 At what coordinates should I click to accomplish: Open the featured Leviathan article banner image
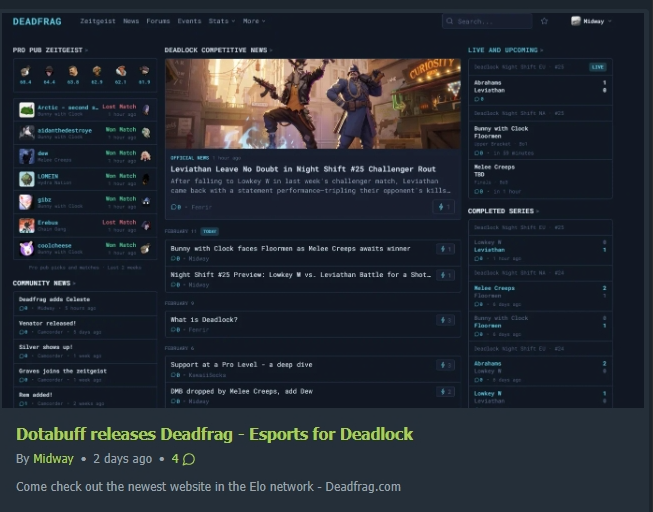tap(313, 104)
